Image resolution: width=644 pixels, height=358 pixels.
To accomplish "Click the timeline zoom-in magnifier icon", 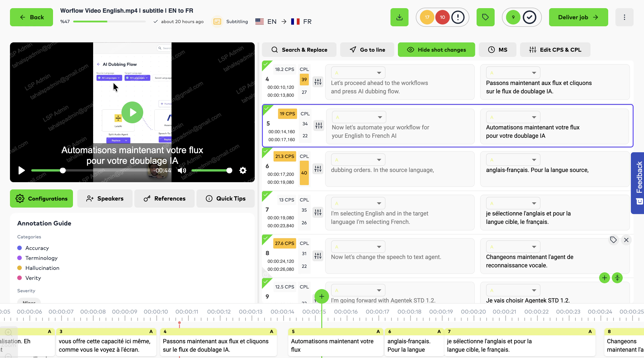I will [x=8, y=332].
